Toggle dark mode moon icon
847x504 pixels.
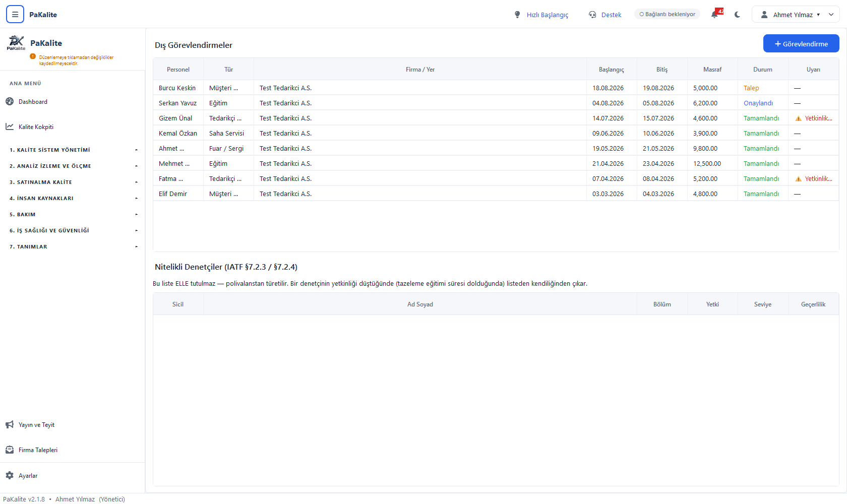pyautogui.click(x=738, y=15)
